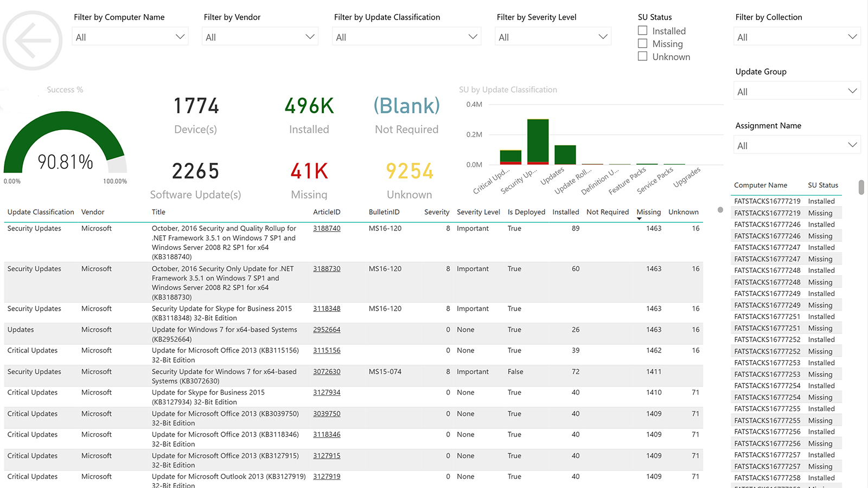Screen dimensions: 868x488
Task: Sort table by Severity Level header
Action: tap(478, 212)
